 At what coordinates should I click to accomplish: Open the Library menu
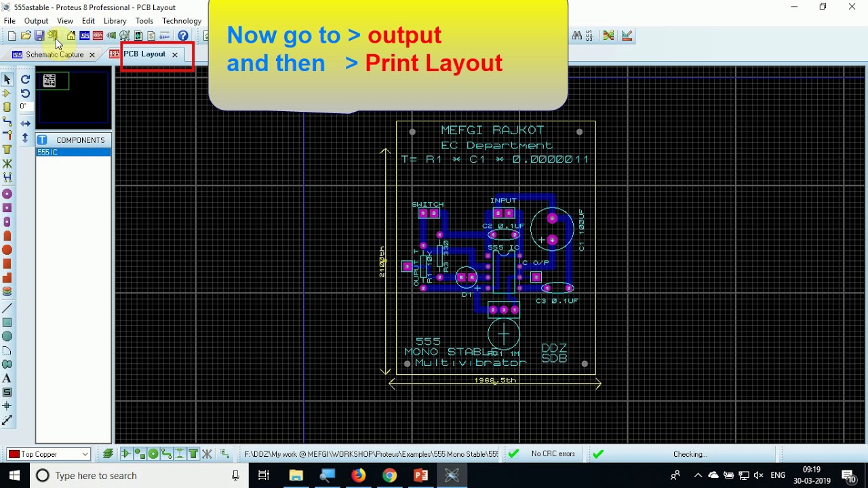coord(115,21)
